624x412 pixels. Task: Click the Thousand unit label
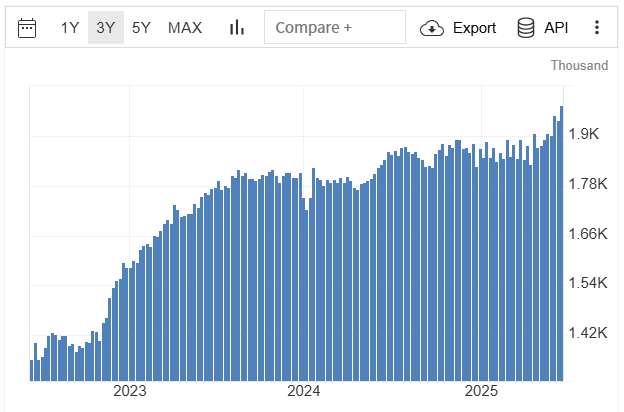pos(579,65)
